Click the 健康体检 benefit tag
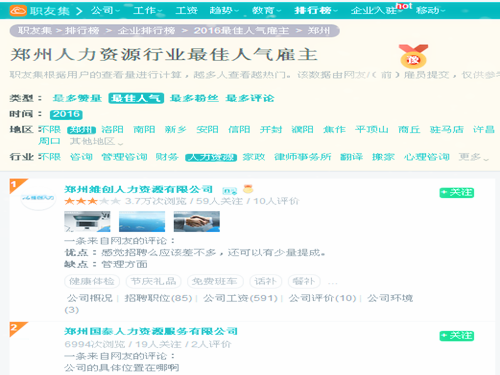Screen dimensions: 500x375 [x=92, y=281]
